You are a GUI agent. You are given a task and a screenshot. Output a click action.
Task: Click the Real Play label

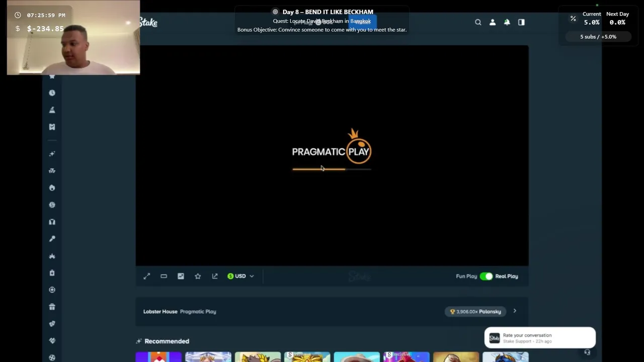(507, 276)
